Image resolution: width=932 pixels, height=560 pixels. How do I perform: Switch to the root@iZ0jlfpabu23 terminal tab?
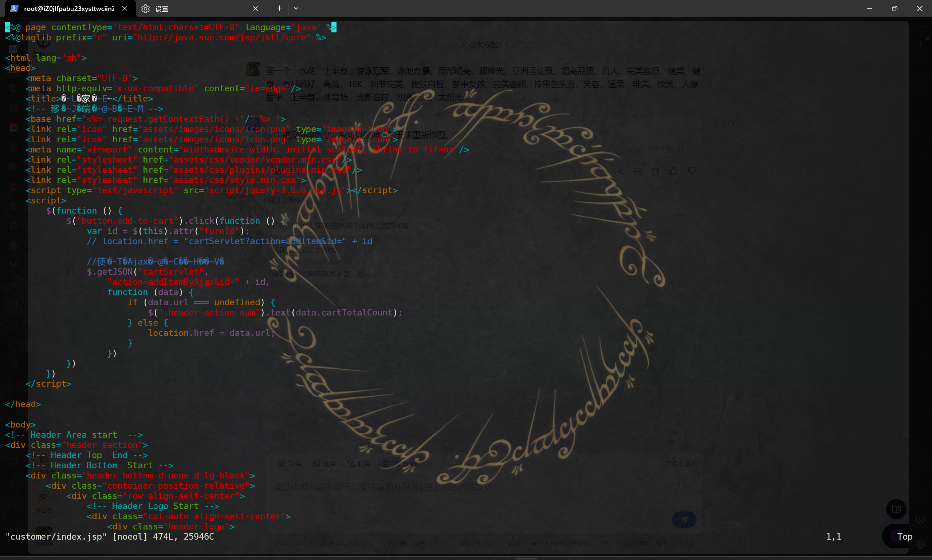pos(69,8)
